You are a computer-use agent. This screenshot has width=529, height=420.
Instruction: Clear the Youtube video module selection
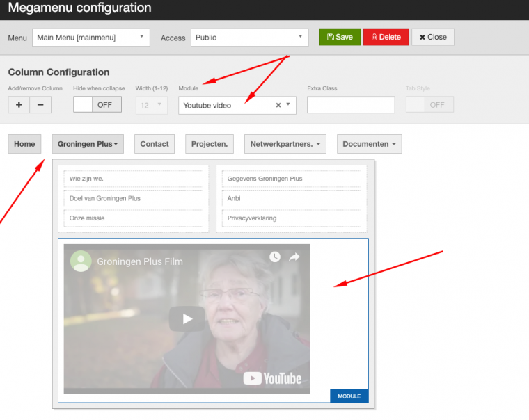click(278, 106)
